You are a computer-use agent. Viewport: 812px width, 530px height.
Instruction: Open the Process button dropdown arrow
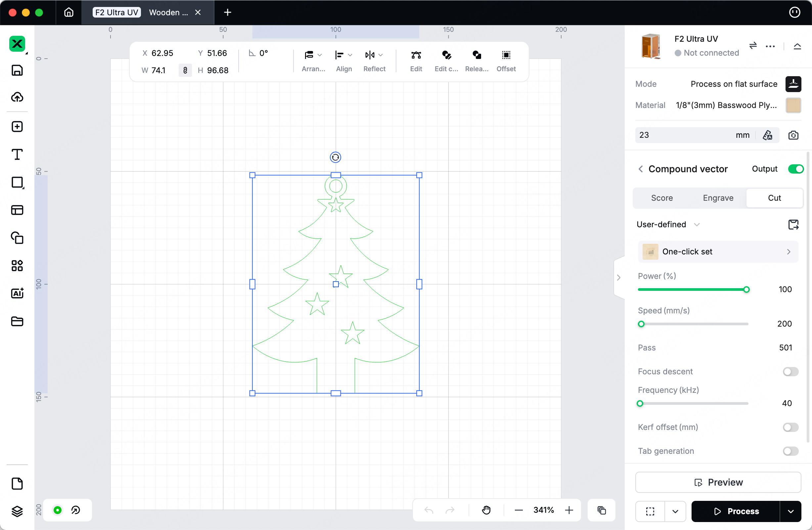790,511
